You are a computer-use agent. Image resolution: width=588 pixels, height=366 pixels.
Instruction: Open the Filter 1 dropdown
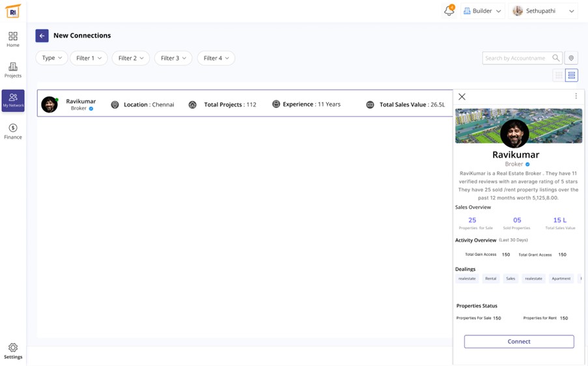89,58
